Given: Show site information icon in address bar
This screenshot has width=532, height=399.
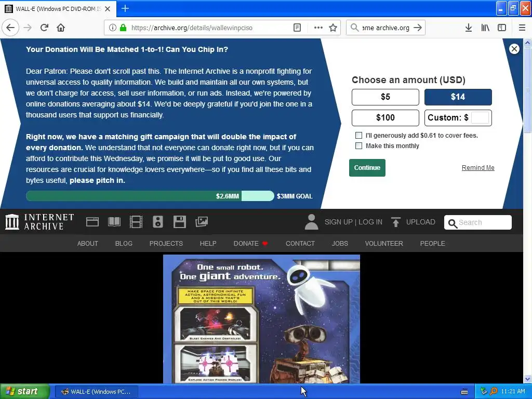Looking at the screenshot, I should point(113,28).
